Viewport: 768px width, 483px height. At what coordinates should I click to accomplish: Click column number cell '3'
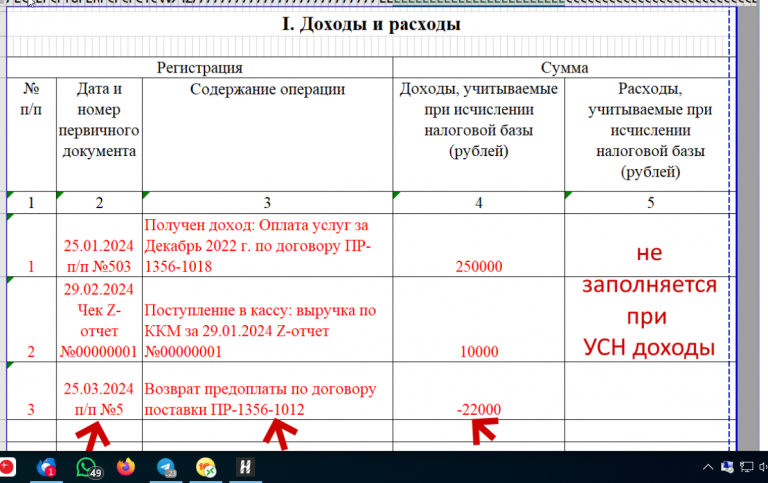click(x=267, y=202)
